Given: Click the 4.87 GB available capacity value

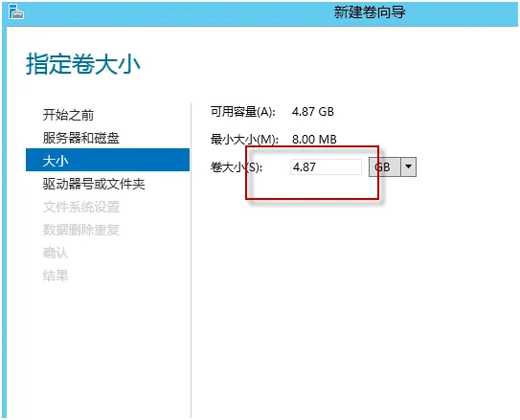Looking at the screenshot, I should tap(313, 112).
